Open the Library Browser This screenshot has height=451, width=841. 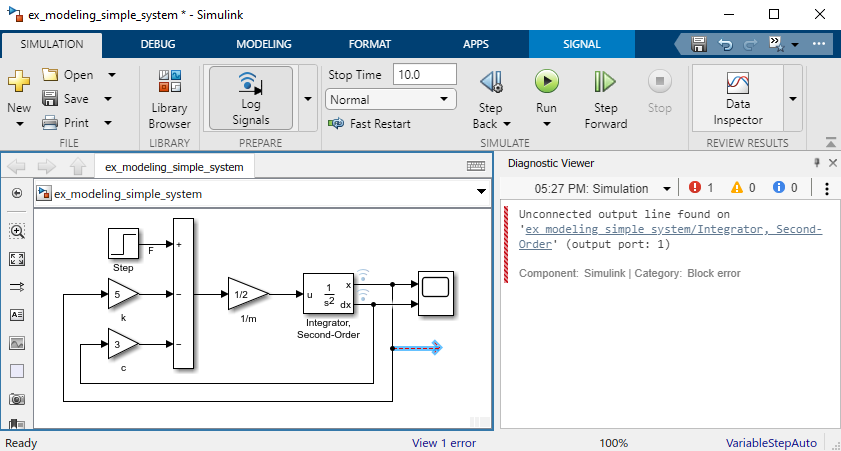(x=170, y=98)
